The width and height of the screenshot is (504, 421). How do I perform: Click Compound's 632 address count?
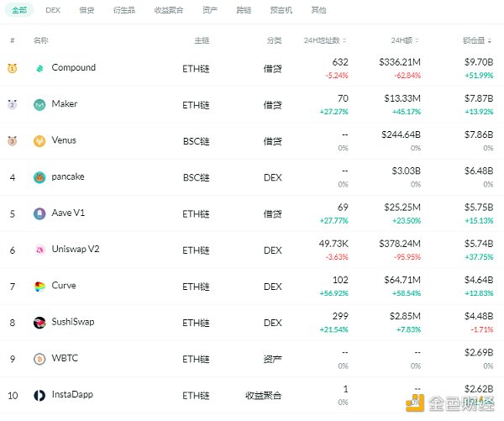tap(340, 62)
